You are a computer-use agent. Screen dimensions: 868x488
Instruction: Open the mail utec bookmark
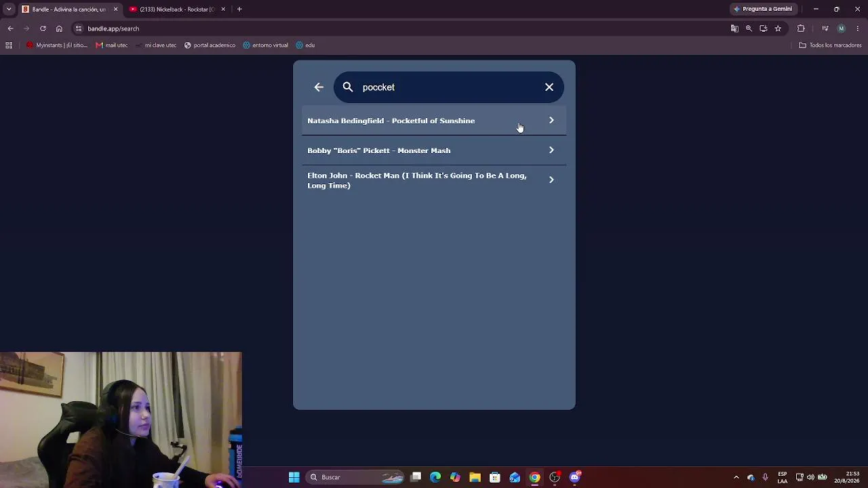click(112, 45)
